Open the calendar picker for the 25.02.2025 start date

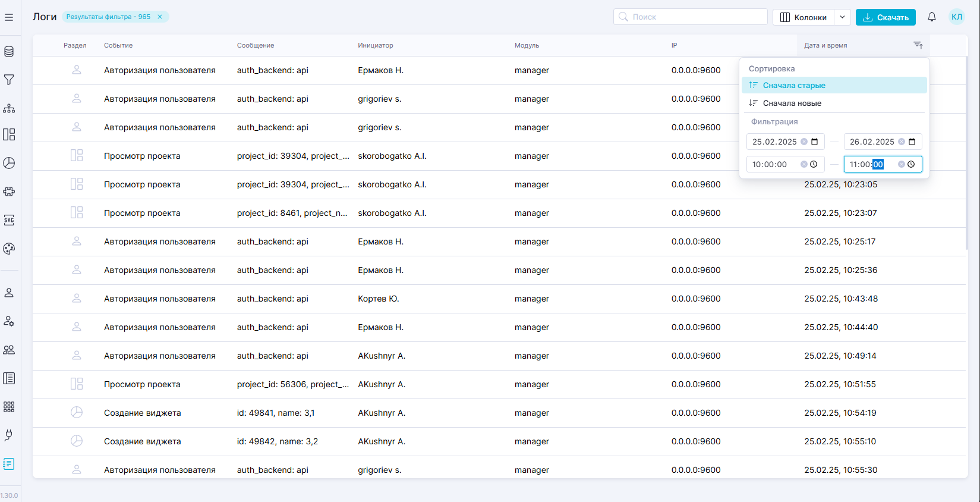(815, 142)
